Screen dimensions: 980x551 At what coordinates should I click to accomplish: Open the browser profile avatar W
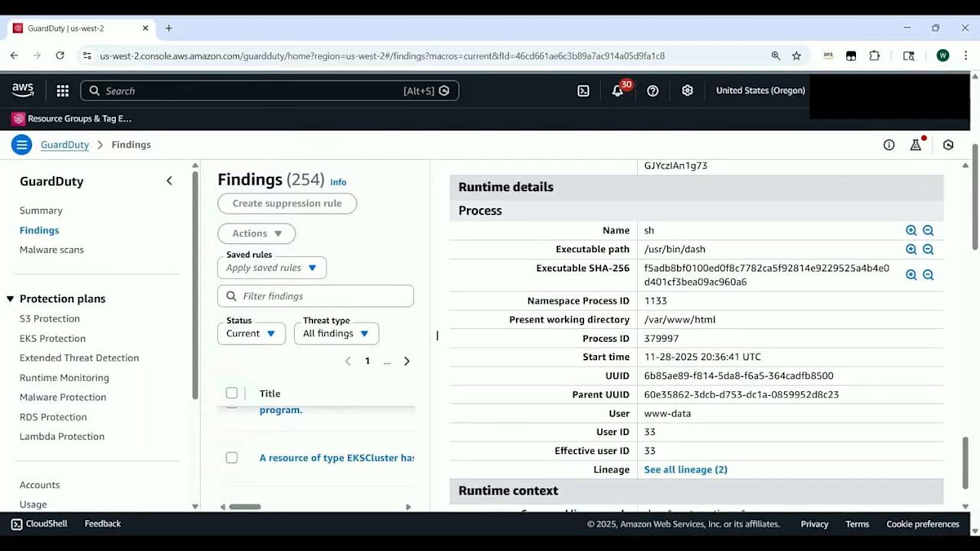pyautogui.click(x=942, y=56)
